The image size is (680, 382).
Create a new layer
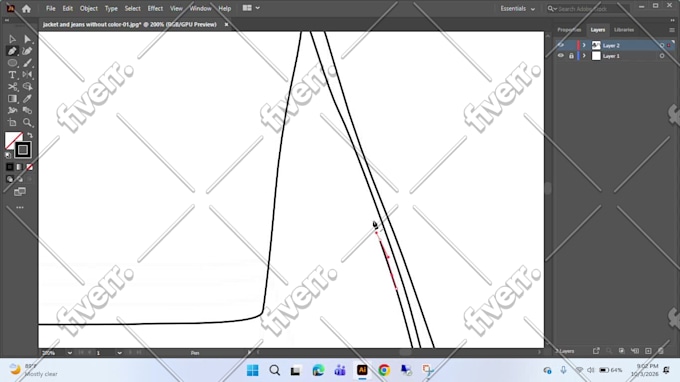point(648,351)
